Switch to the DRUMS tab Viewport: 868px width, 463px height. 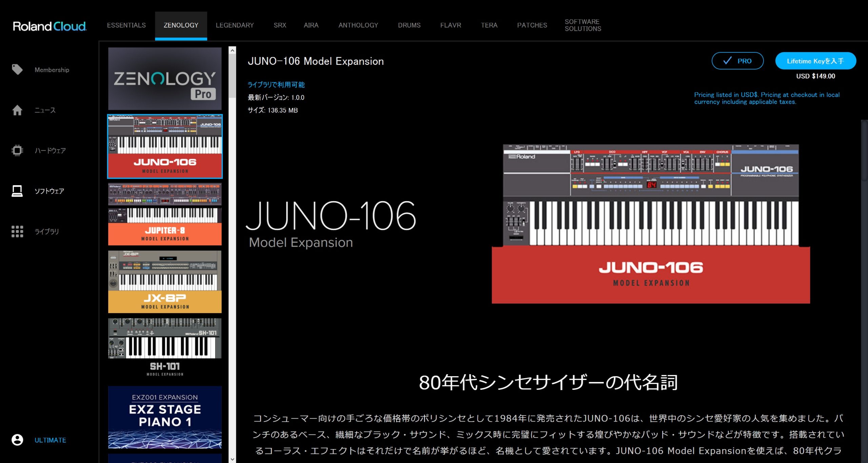(x=409, y=25)
